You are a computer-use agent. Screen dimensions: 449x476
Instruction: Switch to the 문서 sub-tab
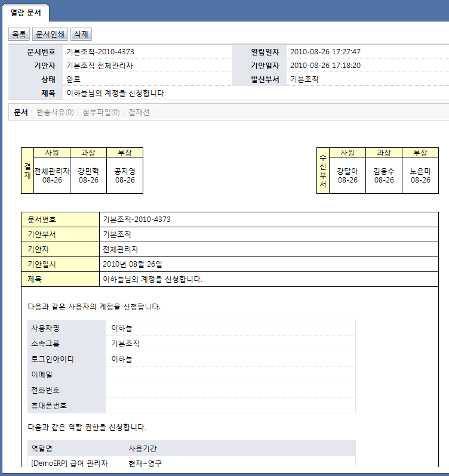point(20,112)
